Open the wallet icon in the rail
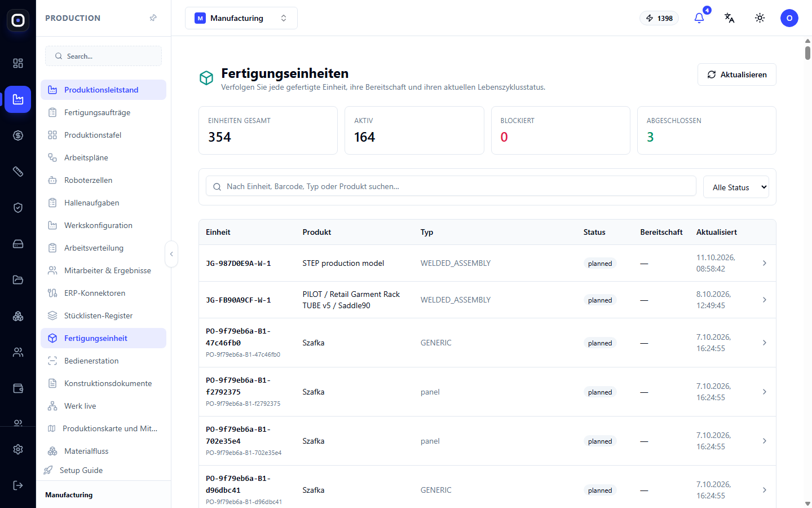The width and height of the screenshot is (812, 508). coord(18,388)
